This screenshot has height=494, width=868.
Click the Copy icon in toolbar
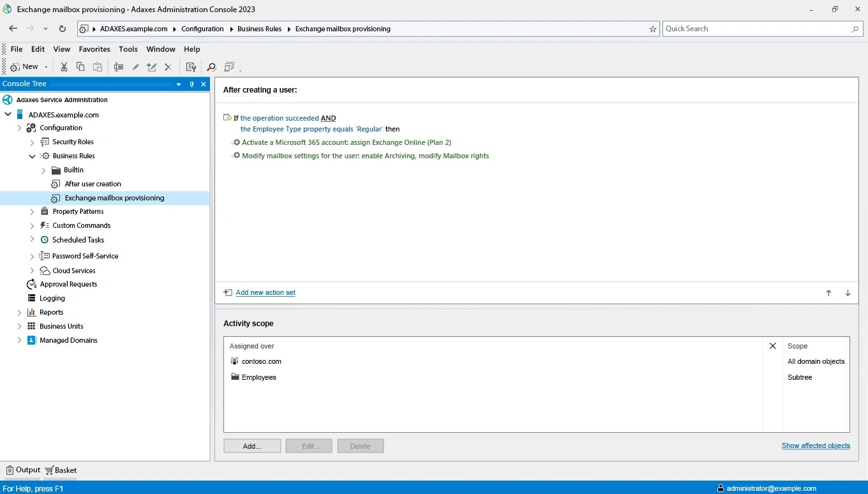[80, 67]
